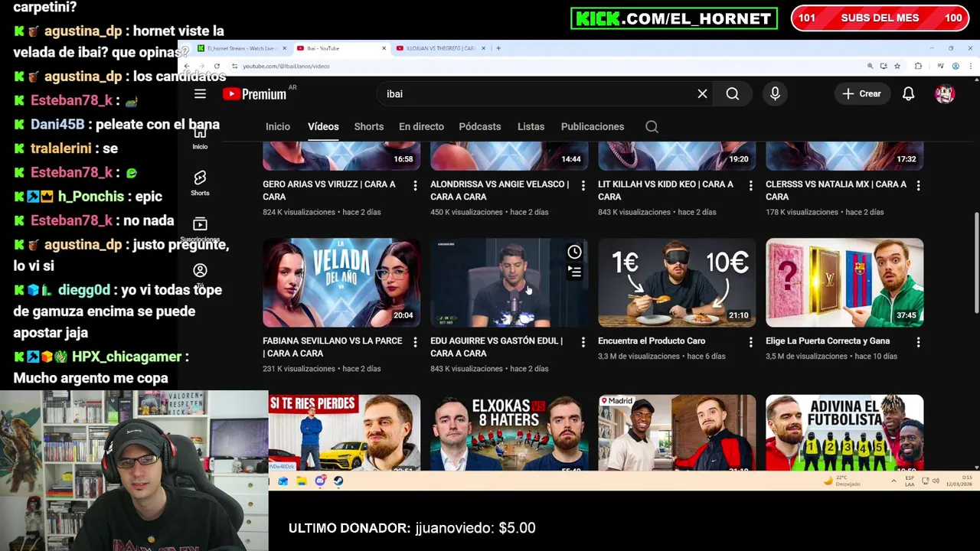Viewport: 980px width, 551px height.
Task: Open options for Alondrissa vs Angie Velasco video
Action: coord(583,185)
